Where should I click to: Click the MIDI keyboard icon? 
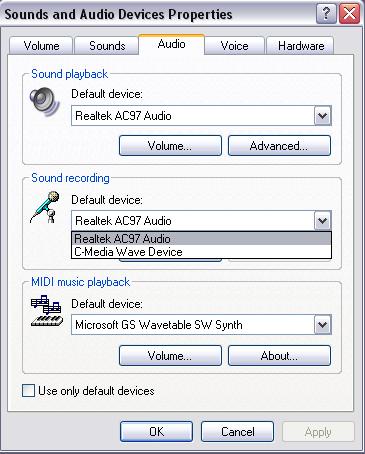point(47,311)
